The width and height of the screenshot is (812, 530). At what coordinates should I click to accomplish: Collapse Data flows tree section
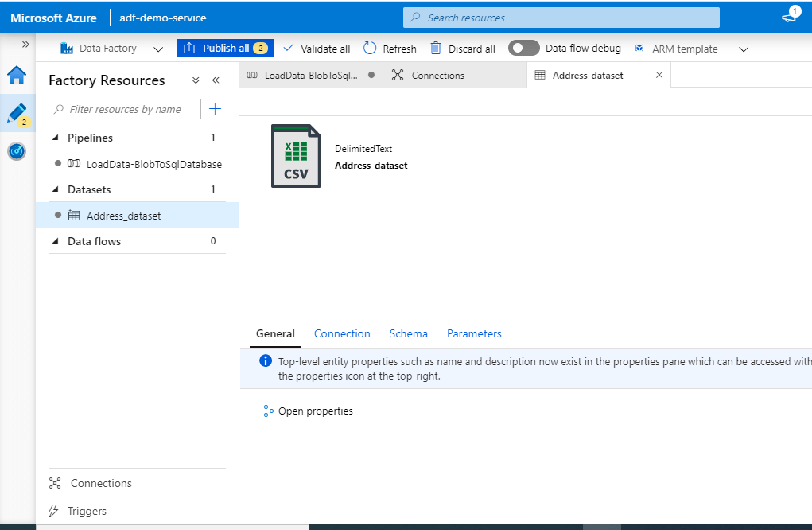(x=56, y=241)
